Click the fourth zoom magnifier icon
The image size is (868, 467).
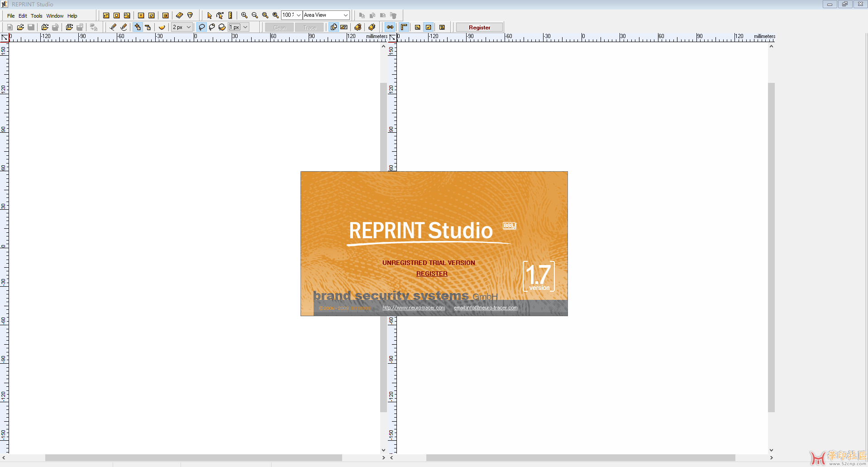pyautogui.click(x=276, y=15)
